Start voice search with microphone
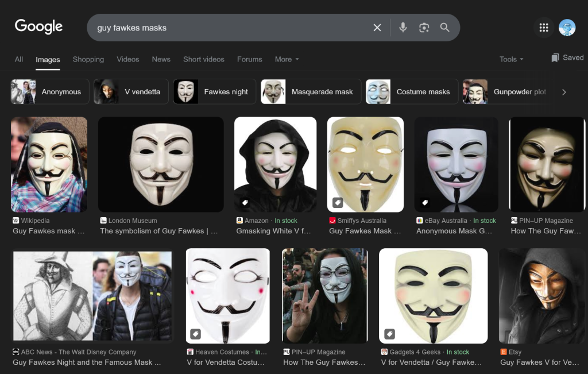The width and height of the screenshot is (588, 374). click(x=403, y=28)
